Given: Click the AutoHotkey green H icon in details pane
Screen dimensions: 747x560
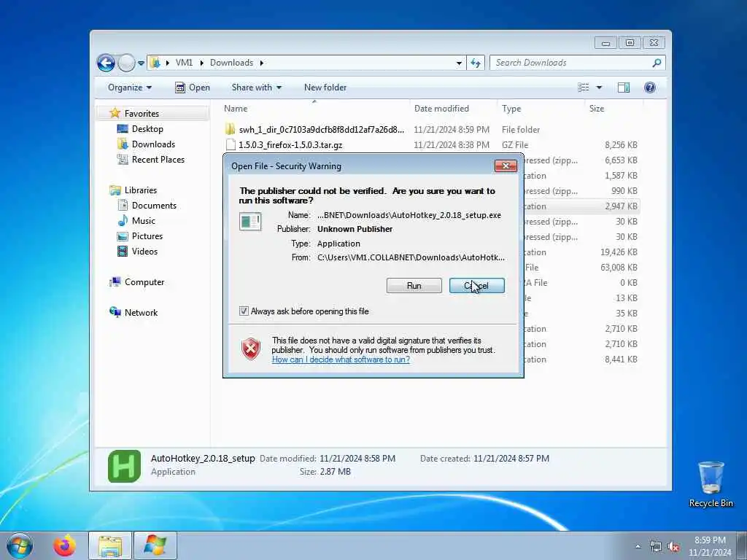Looking at the screenshot, I should click(x=124, y=466).
